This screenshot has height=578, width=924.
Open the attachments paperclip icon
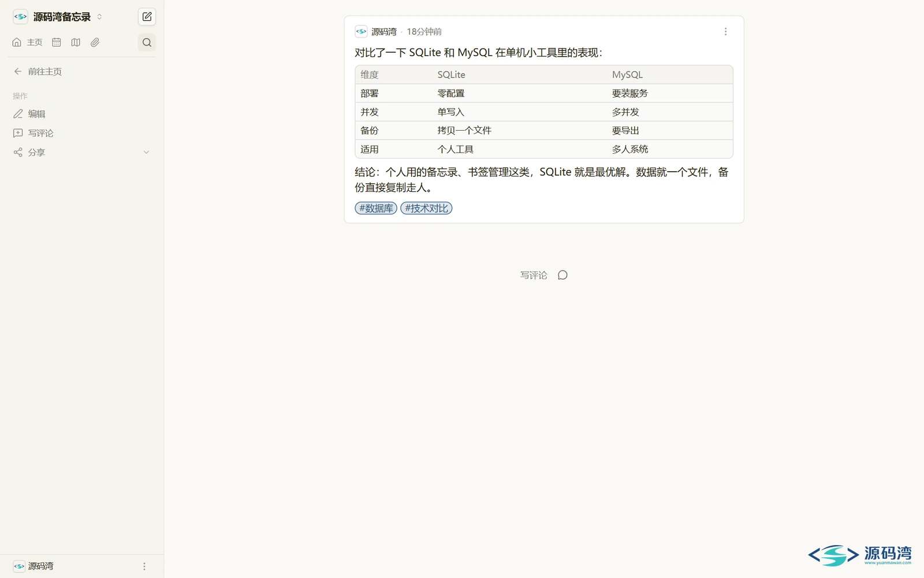[x=95, y=42]
